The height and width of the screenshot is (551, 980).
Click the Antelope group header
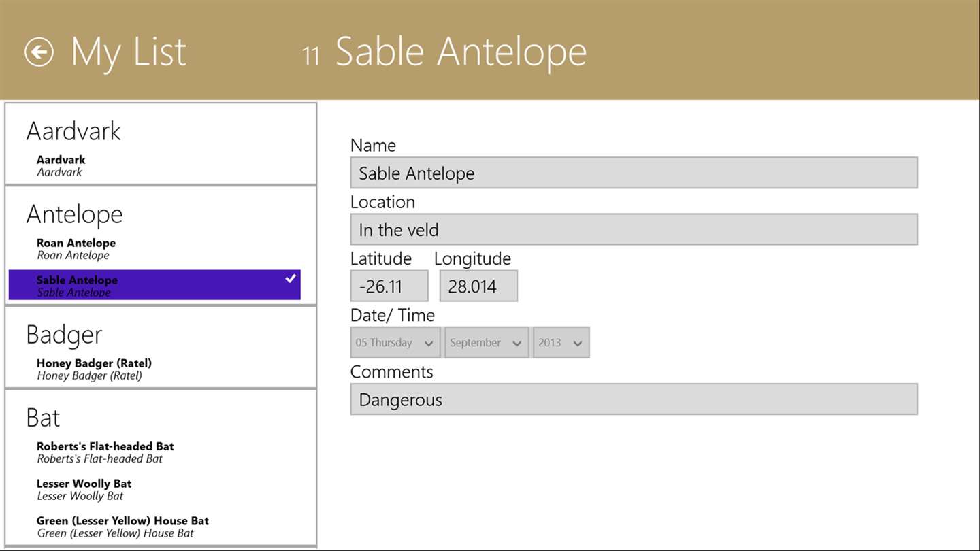coord(74,214)
